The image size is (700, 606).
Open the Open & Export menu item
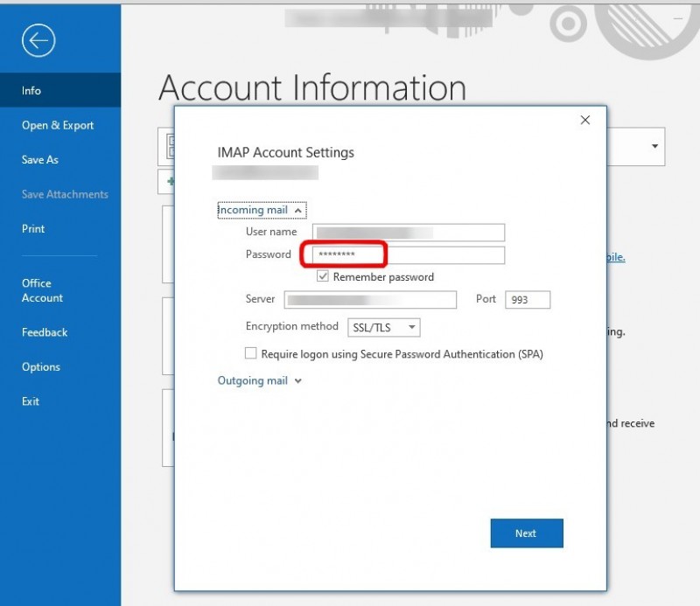click(58, 125)
